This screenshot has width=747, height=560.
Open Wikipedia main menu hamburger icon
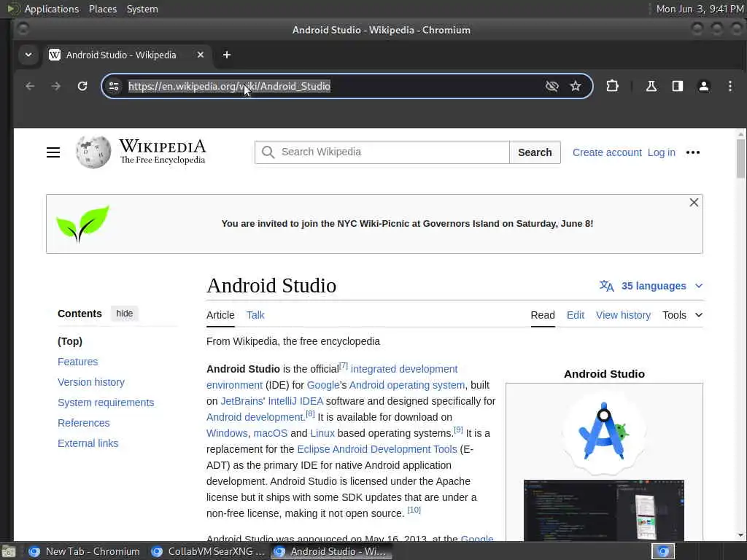tap(53, 152)
